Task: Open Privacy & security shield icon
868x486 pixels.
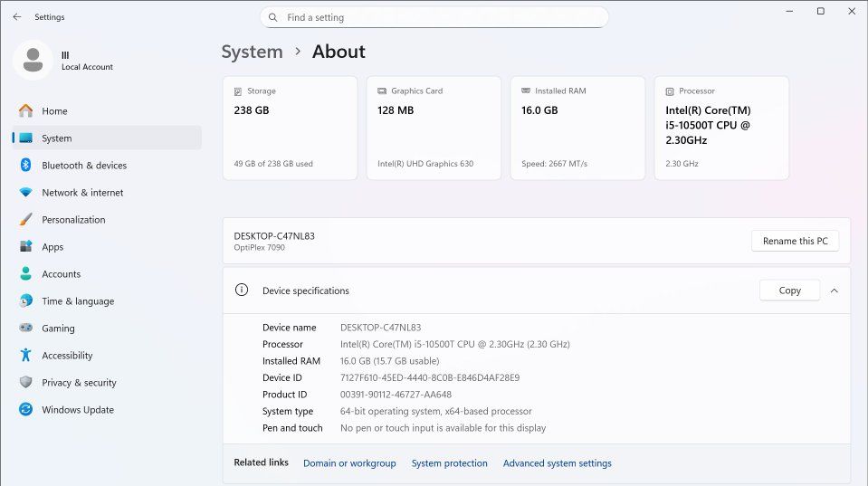Action: [x=26, y=383]
